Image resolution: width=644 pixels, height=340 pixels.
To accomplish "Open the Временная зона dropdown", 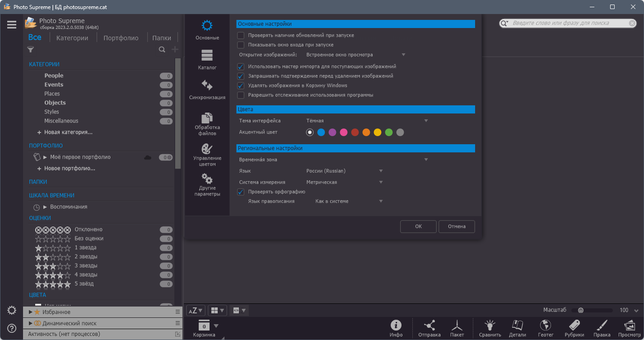I will pos(367,160).
